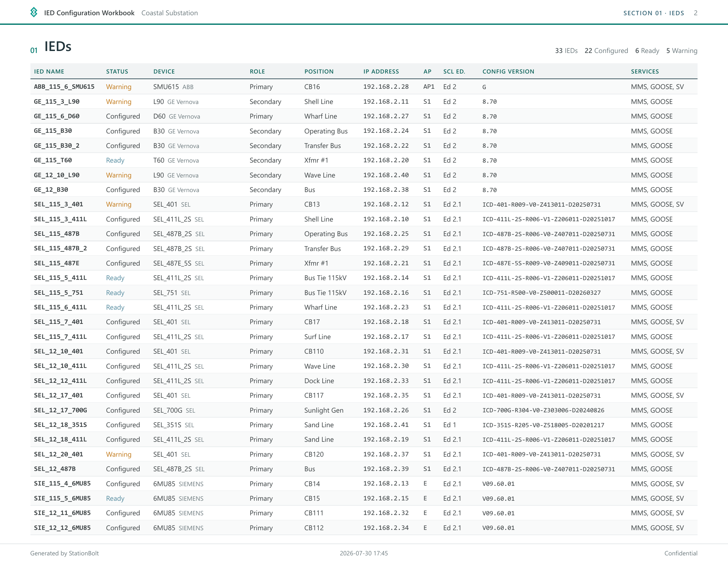728x563 pixels.
Task: Select the GE_12_B30 IED name
Action: point(51,189)
